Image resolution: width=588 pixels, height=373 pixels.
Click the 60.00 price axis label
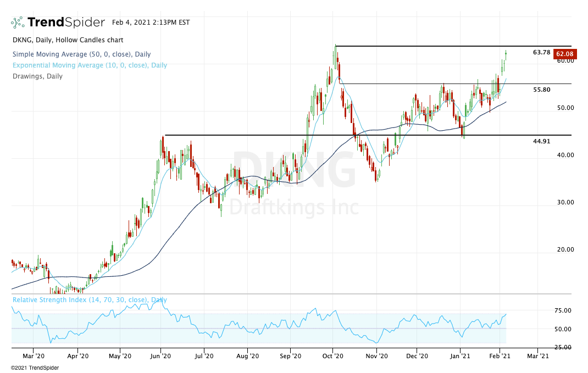[565, 61]
